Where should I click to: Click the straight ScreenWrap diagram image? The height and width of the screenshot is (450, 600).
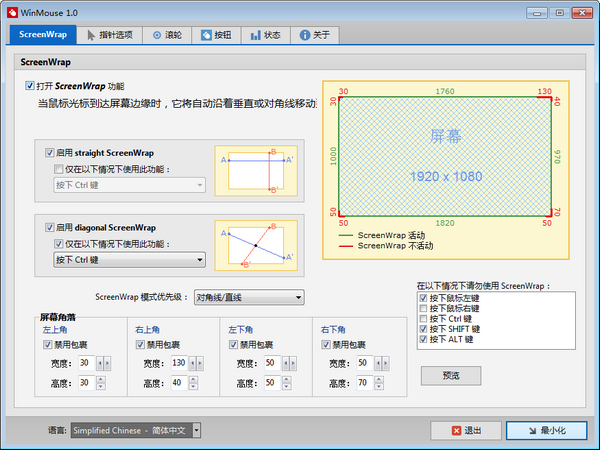[x=256, y=170]
